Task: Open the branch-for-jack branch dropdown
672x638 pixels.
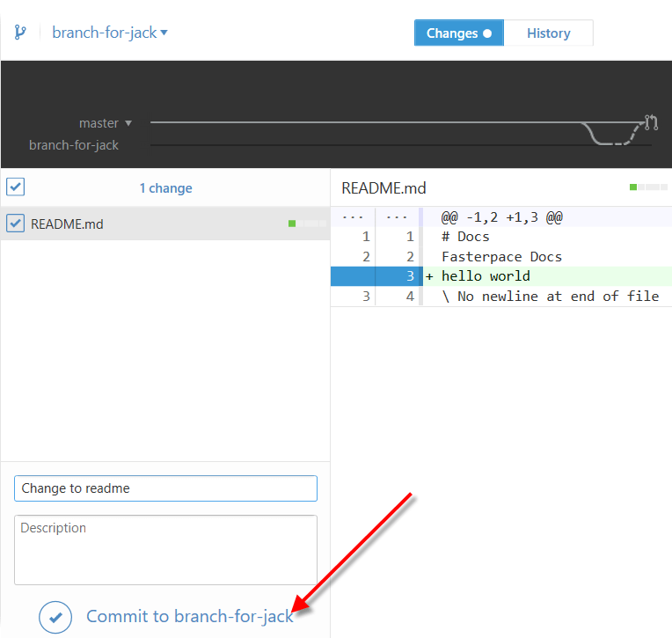Action: click(110, 33)
